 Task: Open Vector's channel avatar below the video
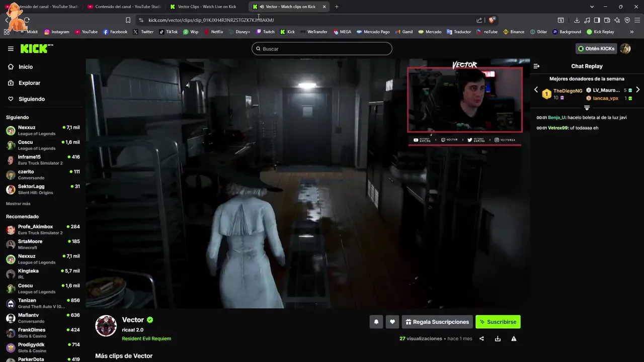tap(106, 326)
